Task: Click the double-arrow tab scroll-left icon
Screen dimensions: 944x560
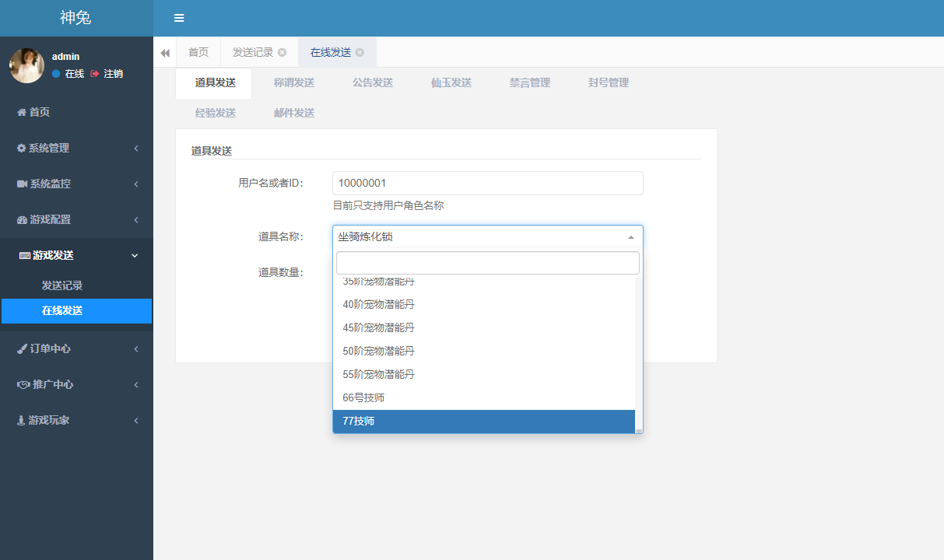Action: coord(165,53)
